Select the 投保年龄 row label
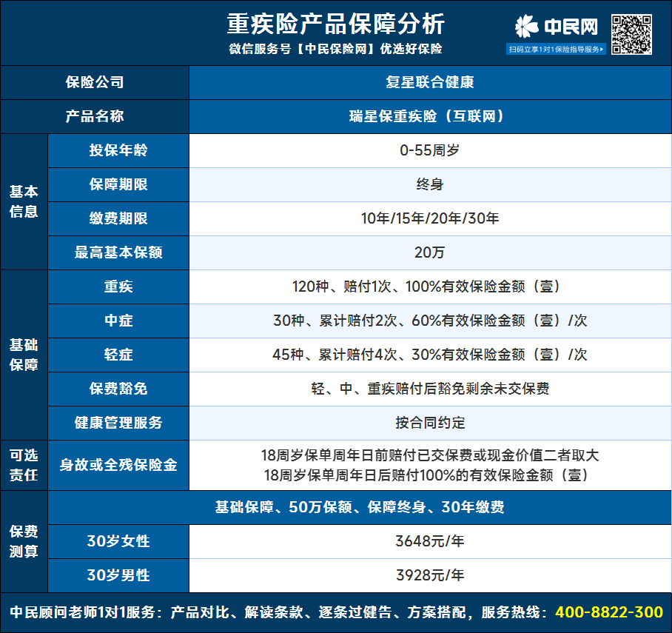 (x=118, y=150)
